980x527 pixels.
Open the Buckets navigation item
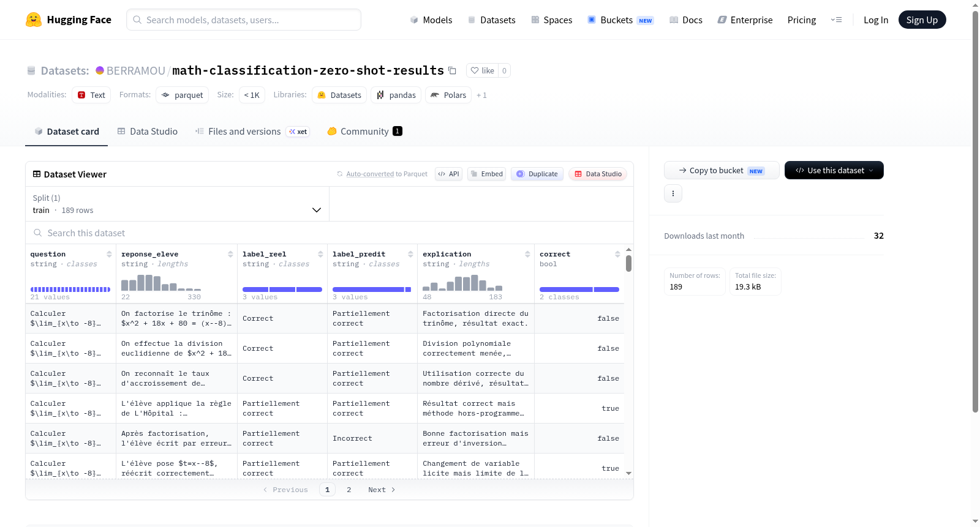point(620,20)
